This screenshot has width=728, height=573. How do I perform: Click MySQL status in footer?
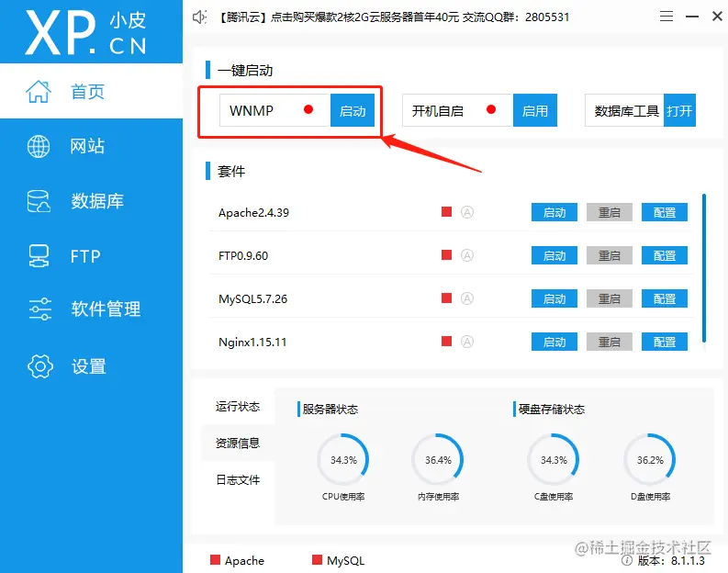pos(339,560)
